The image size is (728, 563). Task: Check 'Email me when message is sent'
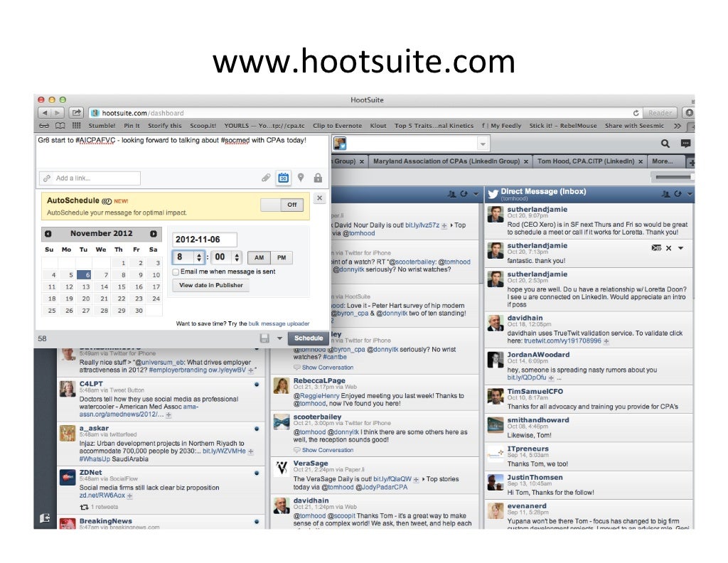pos(176,272)
